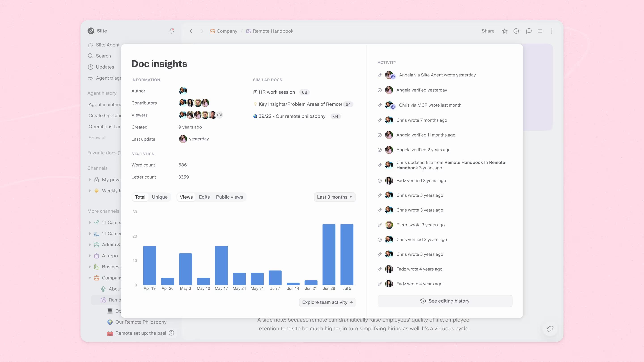The image size is (644, 362).
Task: Click See editing history button
Action: click(x=445, y=301)
